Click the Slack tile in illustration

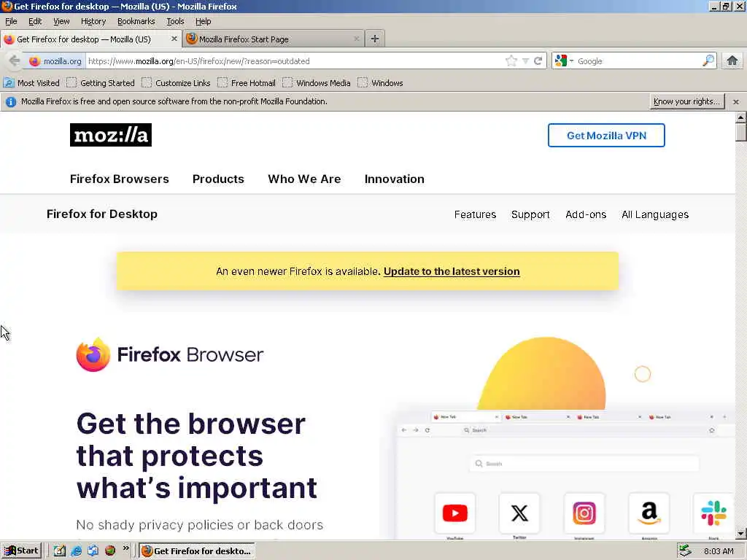tap(713, 513)
